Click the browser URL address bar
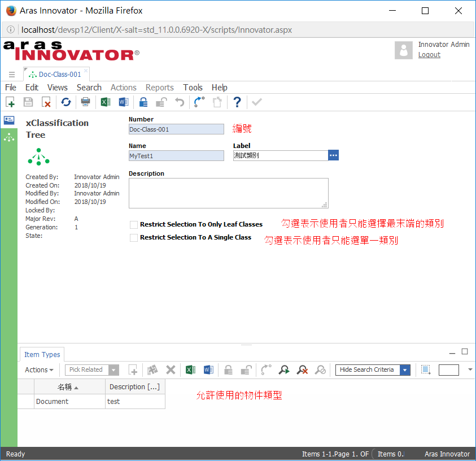This screenshot has height=461, width=476. click(x=238, y=30)
